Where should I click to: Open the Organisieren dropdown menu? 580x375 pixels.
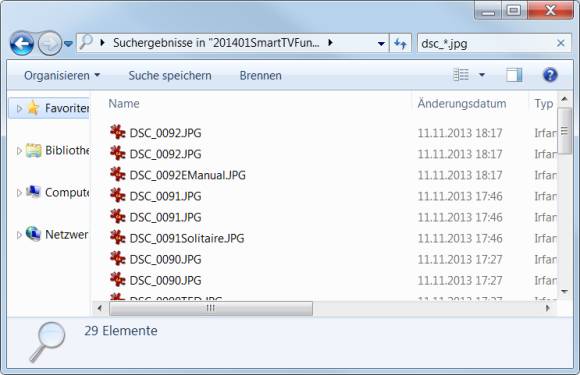(x=62, y=75)
